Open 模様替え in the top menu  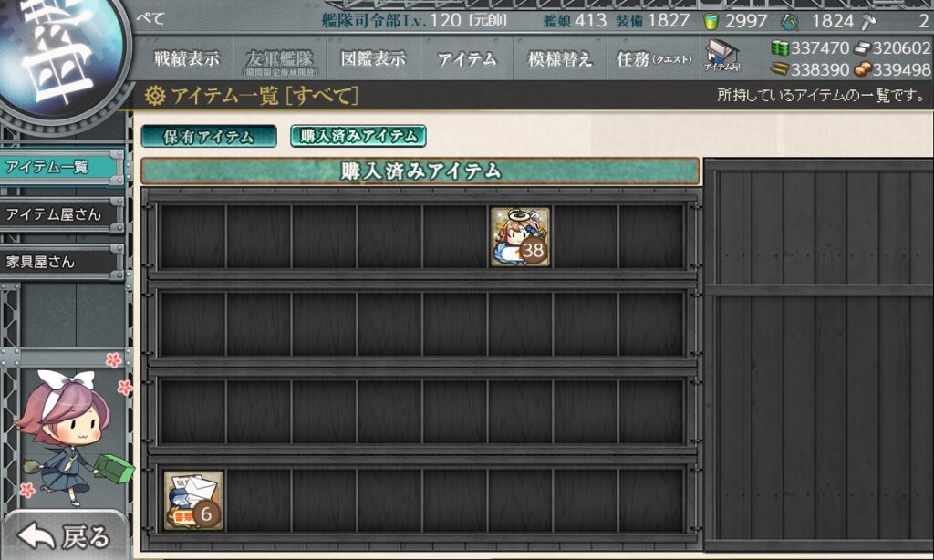(x=559, y=59)
